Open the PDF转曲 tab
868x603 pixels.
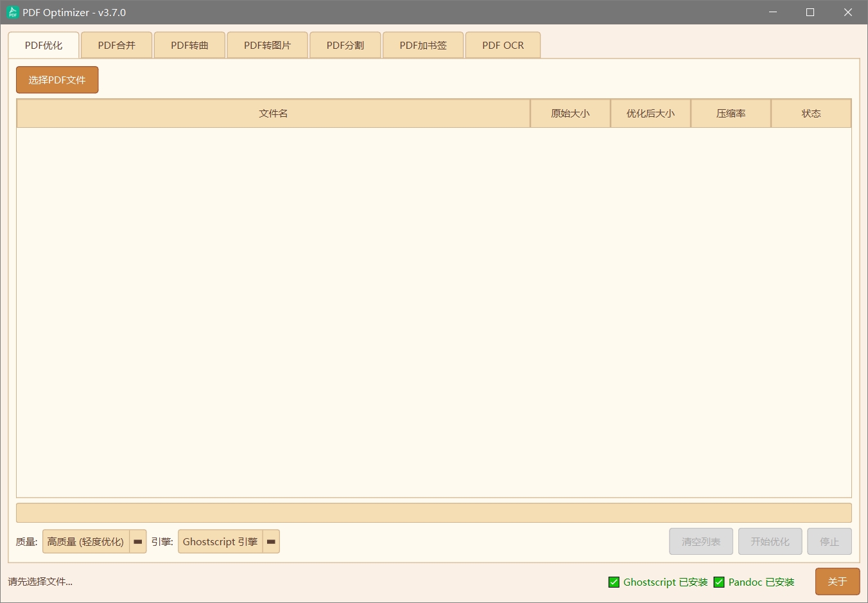189,46
